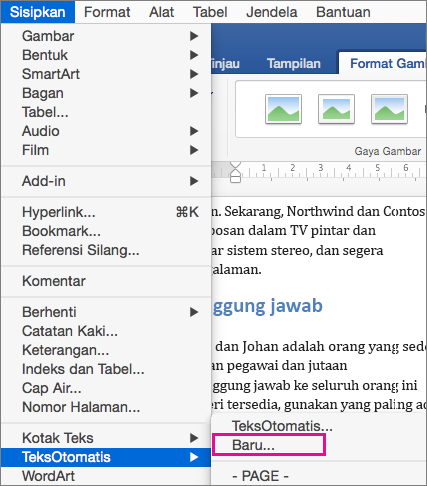Click the text 'ar sistem stereo, dan segera'
The width and height of the screenshot is (427, 486).
click(297, 250)
